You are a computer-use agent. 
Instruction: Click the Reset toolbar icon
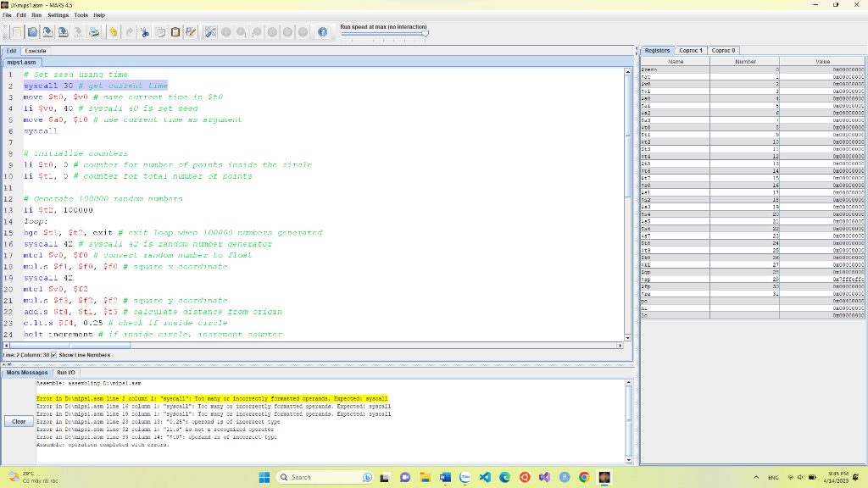point(303,32)
